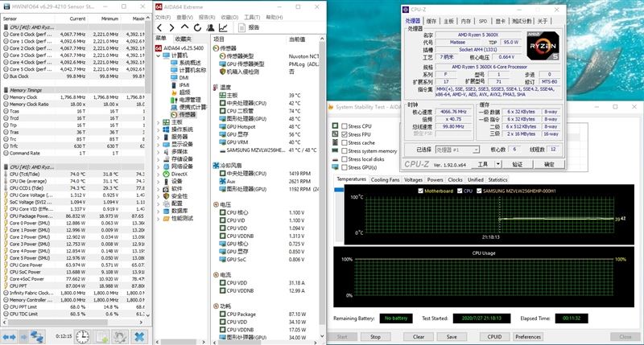Screen dimensions: 644x345
Task: Click HWiNFO clock reset timer icon
Action: pos(82,337)
